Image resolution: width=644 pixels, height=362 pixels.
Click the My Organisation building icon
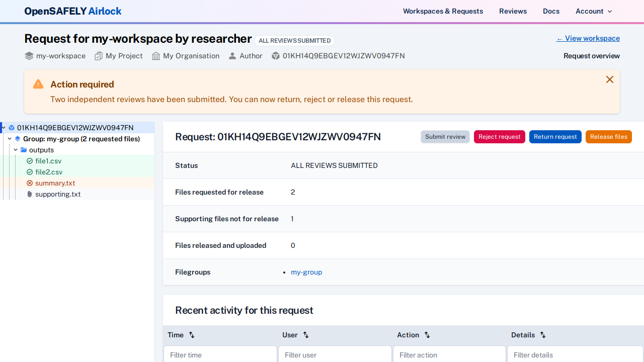coord(155,56)
